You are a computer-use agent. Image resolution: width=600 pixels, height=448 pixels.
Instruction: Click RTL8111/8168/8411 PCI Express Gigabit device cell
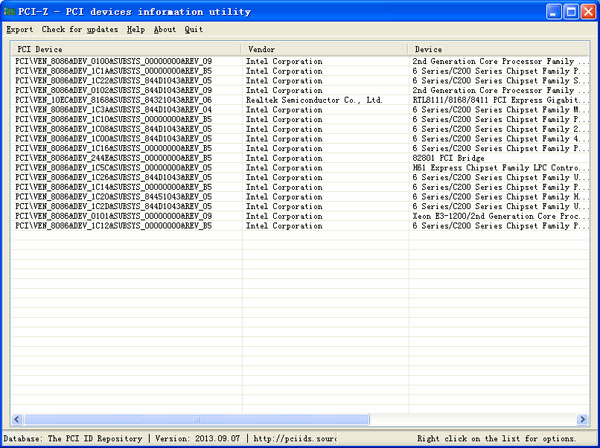point(500,100)
